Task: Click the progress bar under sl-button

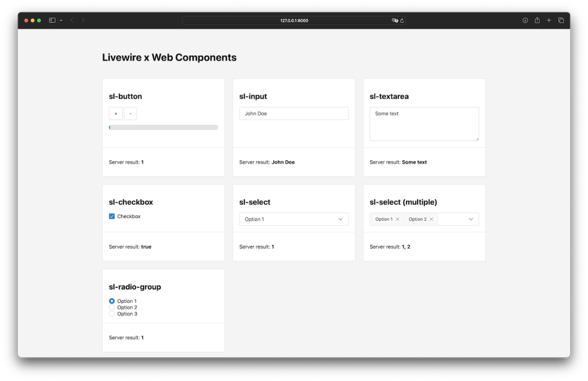Action: [164, 128]
